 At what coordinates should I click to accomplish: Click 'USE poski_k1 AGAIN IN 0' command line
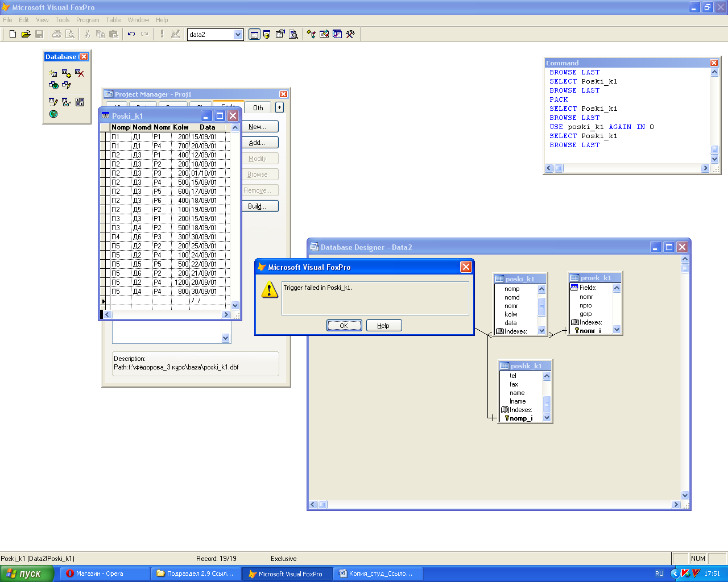coord(602,127)
